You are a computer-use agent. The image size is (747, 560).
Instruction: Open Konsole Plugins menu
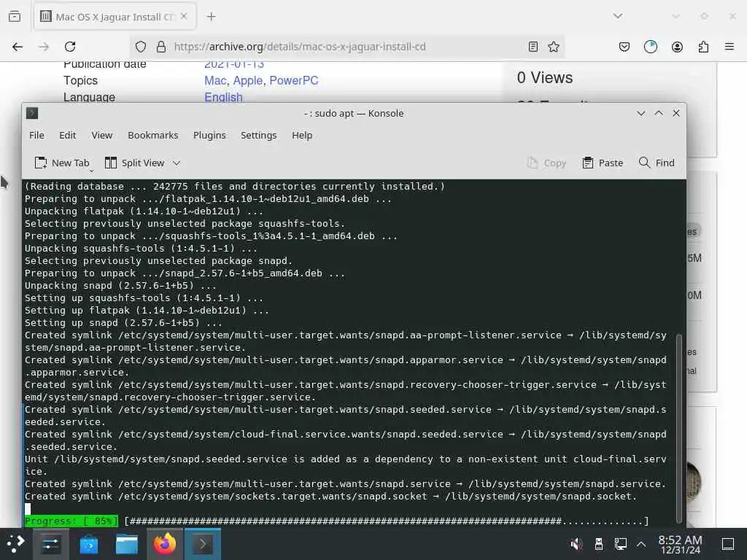(x=209, y=135)
